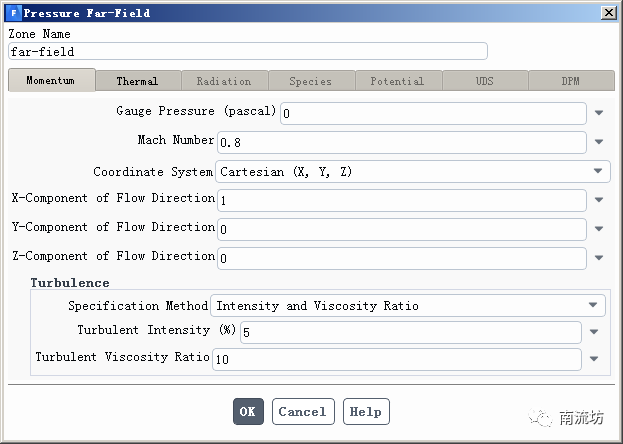Open X-Component of Flow Direction arrow
This screenshot has width=623, height=444.
[599, 200]
